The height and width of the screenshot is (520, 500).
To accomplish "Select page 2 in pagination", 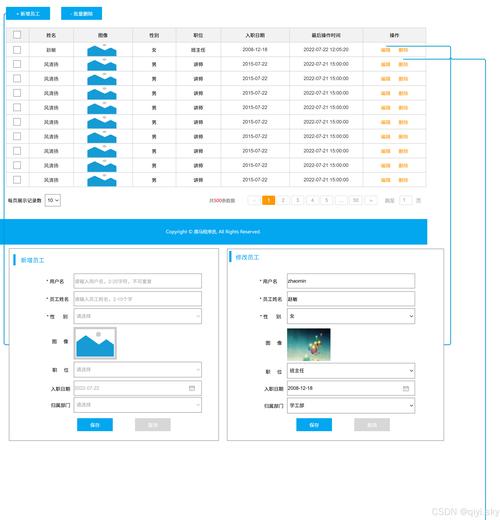I will 283,200.
